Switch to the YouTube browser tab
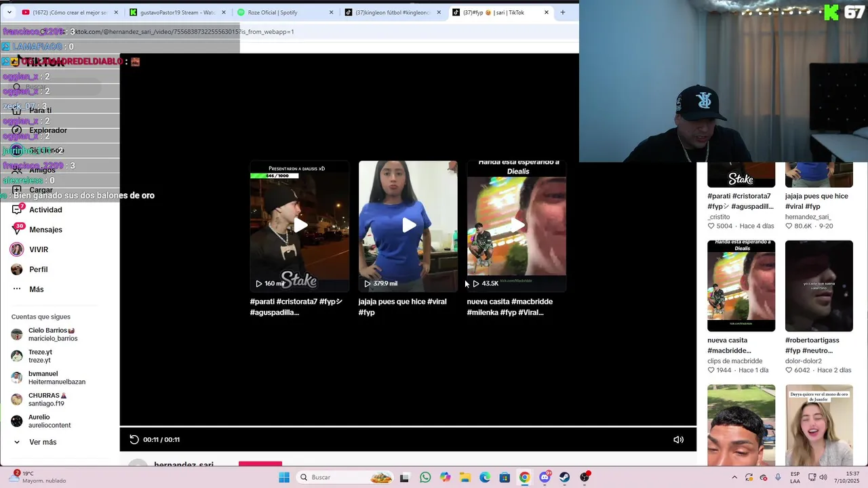The height and width of the screenshot is (488, 868). (x=69, y=12)
